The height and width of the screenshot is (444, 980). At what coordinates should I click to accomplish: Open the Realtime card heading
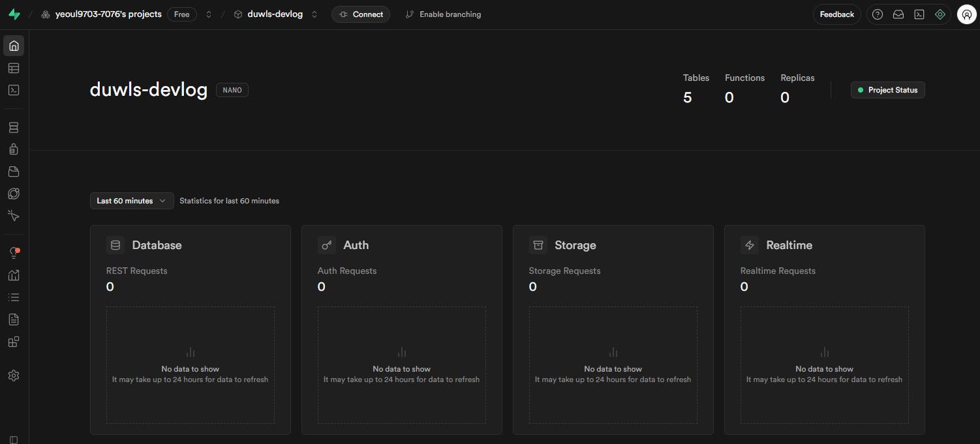tap(789, 245)
